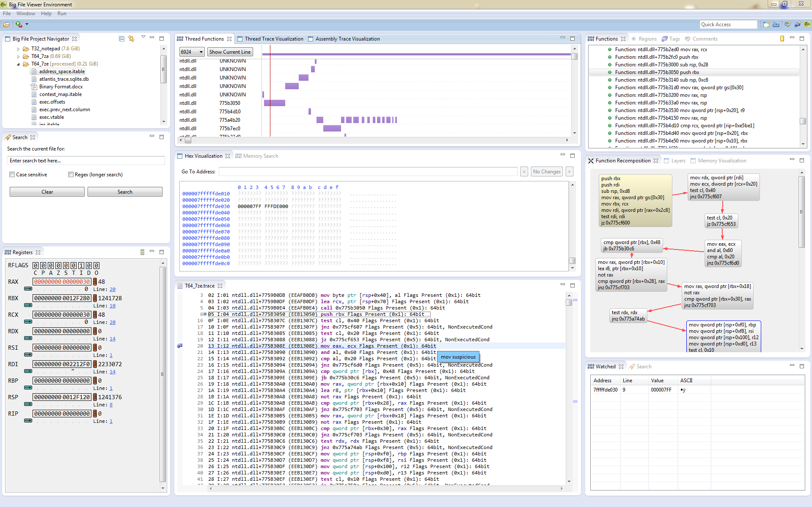Click the Registers panel layout icon
This screenshot has width=812, height=507.
click(142, 252)
